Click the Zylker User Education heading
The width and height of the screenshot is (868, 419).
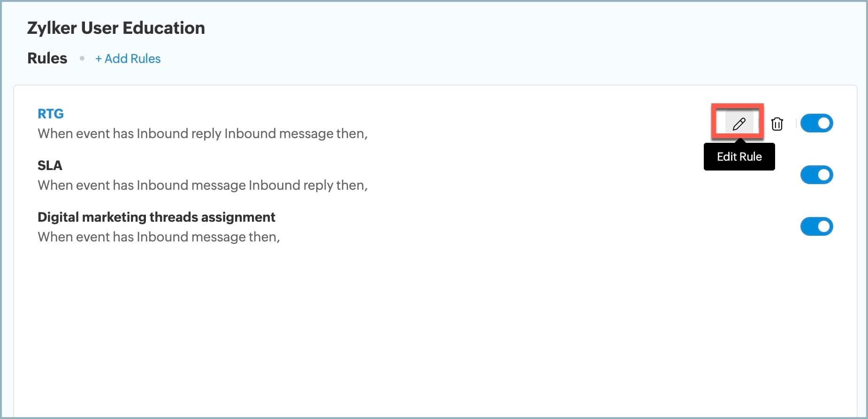coord(116,28)
